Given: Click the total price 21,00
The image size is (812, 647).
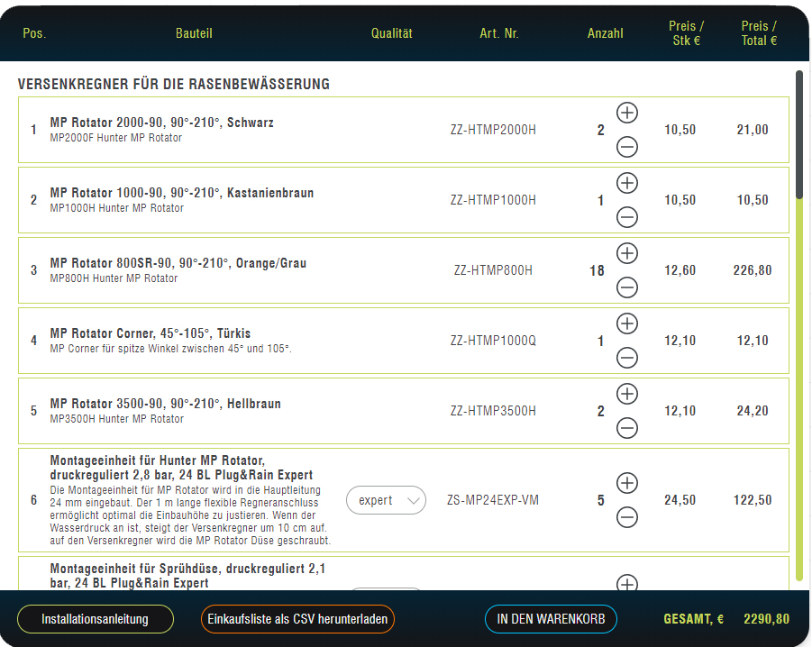Looking at the screenshot, I should 753,130.
